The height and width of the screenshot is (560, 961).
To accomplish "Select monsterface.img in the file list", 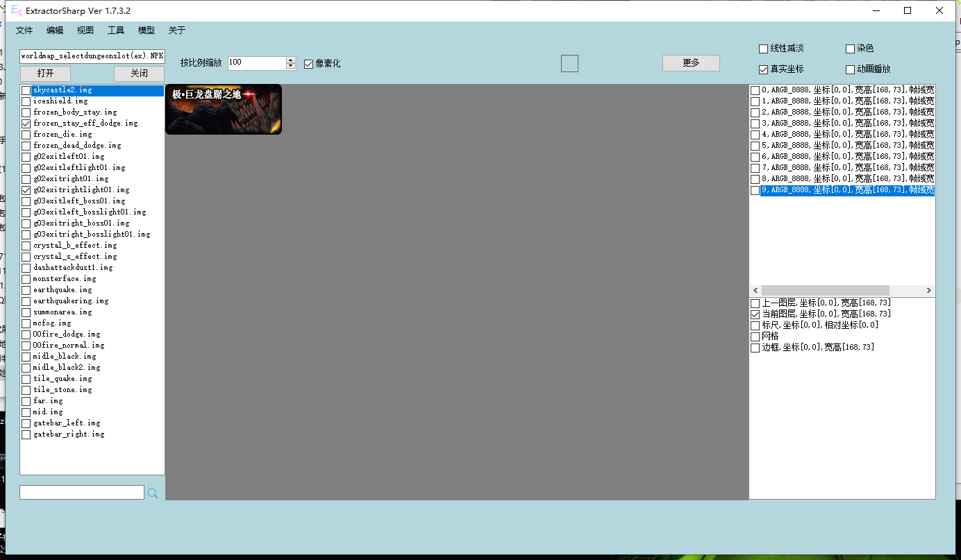I will 65,278.
